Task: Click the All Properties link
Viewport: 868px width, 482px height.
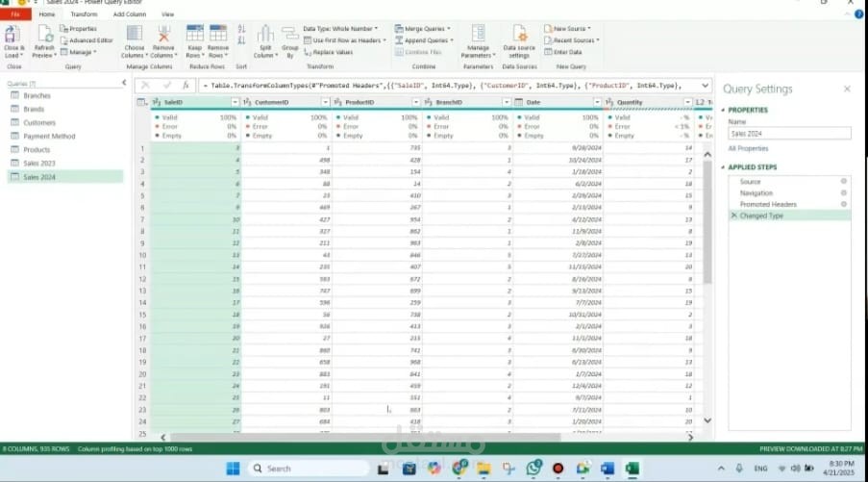Action: point(749,148)
